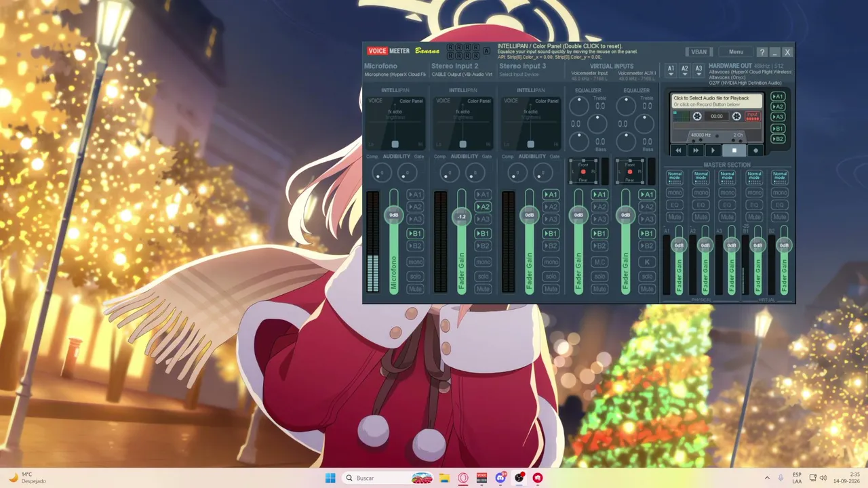Viewport: 868px width, 488px height.
Task: Click Voicemeeter Input surround panner pad
Action: 583,171
